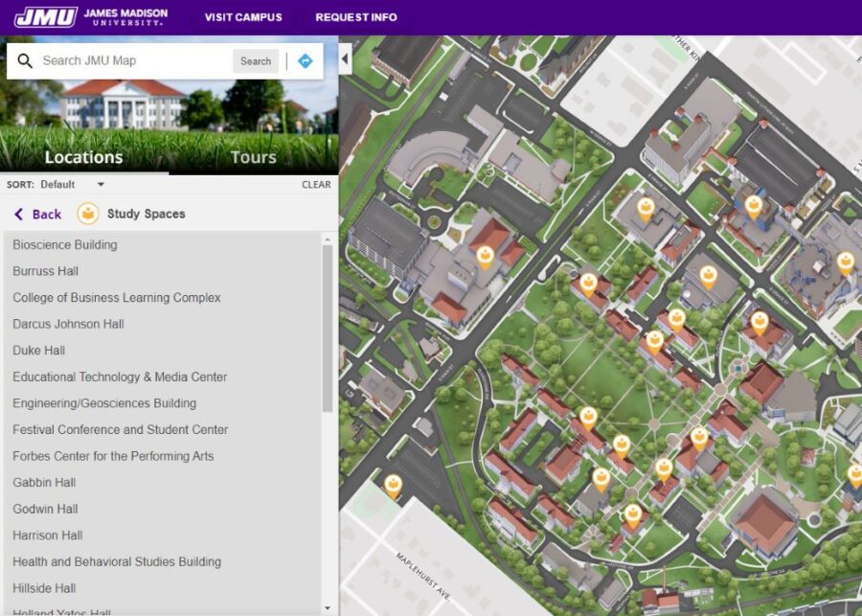Click CLEAR to reset filters

point(315,185)
